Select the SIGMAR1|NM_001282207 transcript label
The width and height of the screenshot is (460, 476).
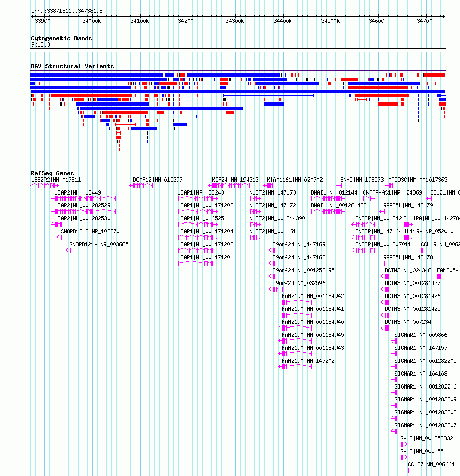[x=425, y=426]
